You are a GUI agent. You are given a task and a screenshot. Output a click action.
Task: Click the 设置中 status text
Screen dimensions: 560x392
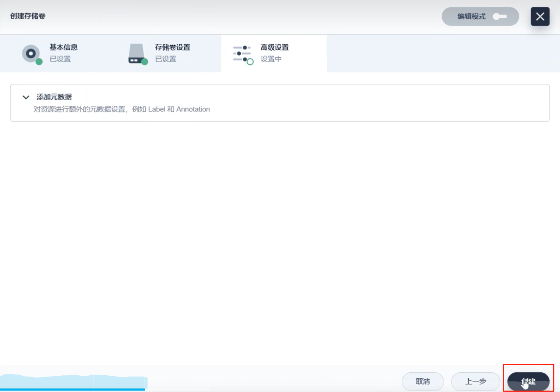(x=271, y=59)
